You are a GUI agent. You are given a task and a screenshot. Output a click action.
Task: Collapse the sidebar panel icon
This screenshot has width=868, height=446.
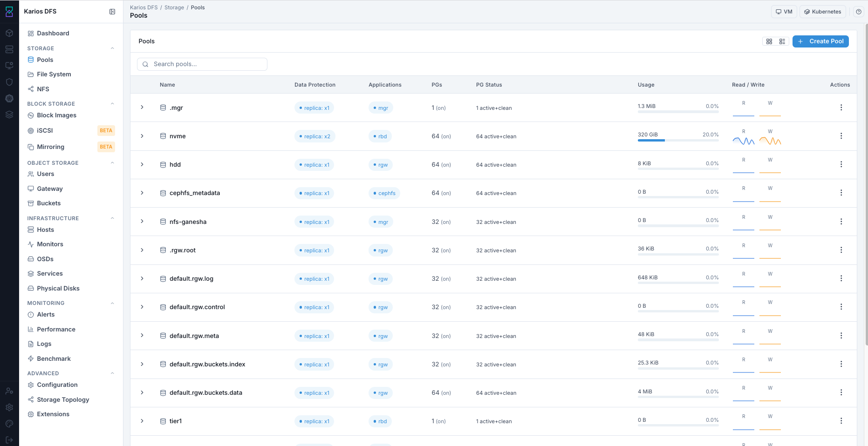(112, 12)
